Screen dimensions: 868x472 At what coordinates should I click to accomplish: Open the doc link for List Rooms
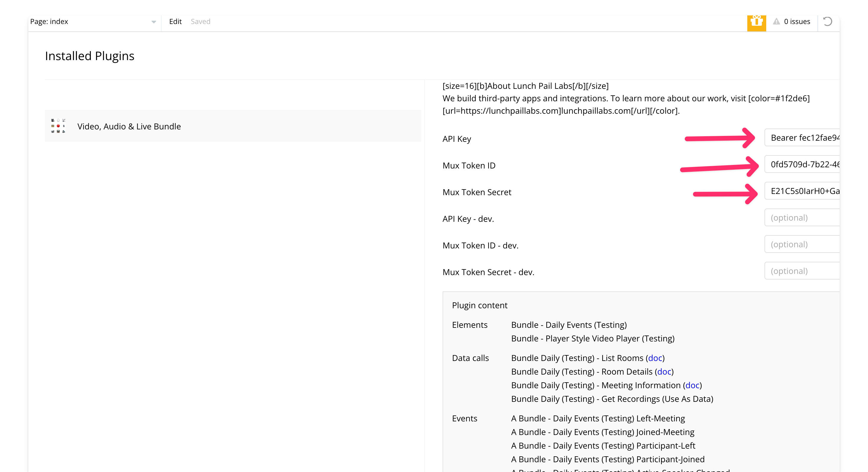tap(655, 358)
